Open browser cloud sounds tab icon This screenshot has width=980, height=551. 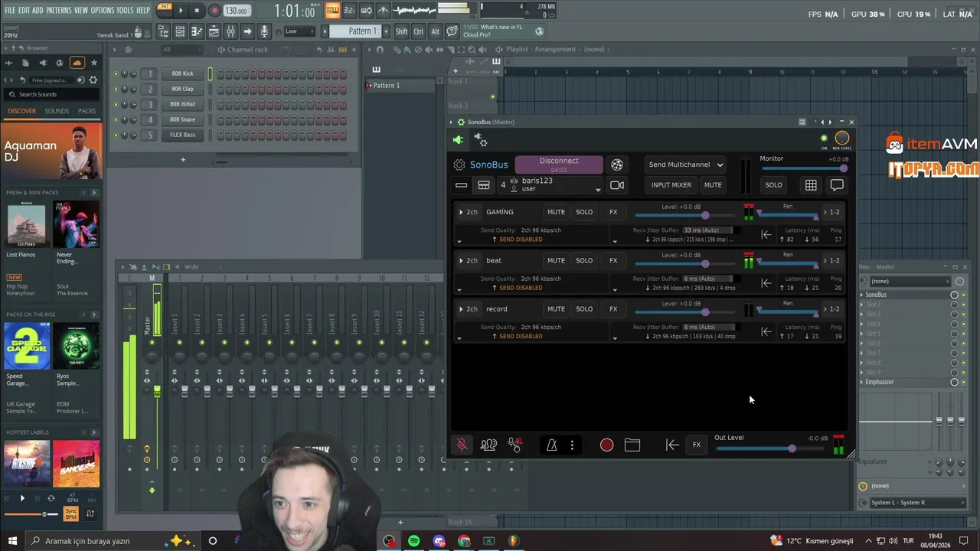coord(77,63)
